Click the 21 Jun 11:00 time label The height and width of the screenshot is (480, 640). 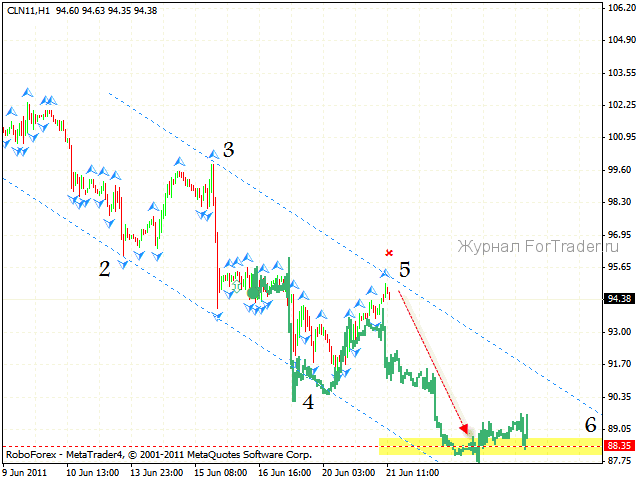point(413,473)
